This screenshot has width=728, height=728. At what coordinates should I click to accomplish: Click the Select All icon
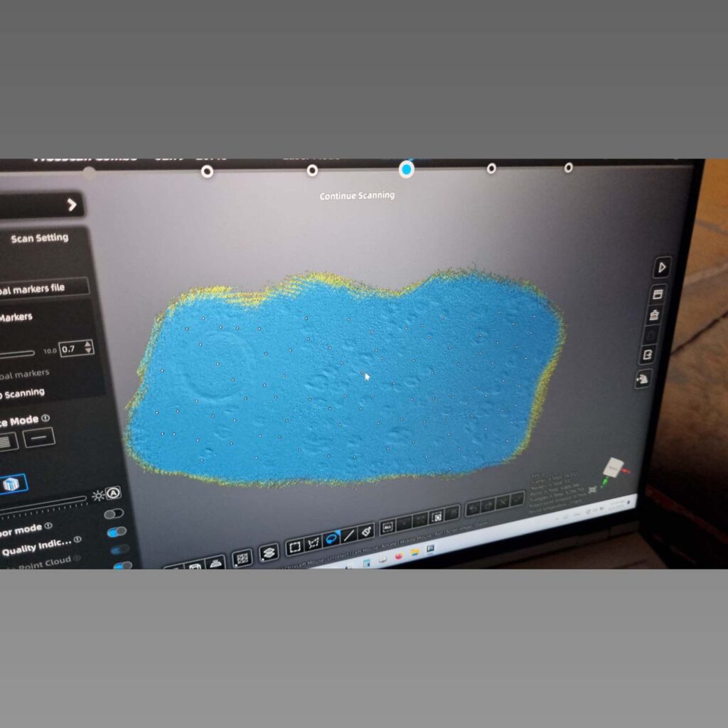point(387,527)
